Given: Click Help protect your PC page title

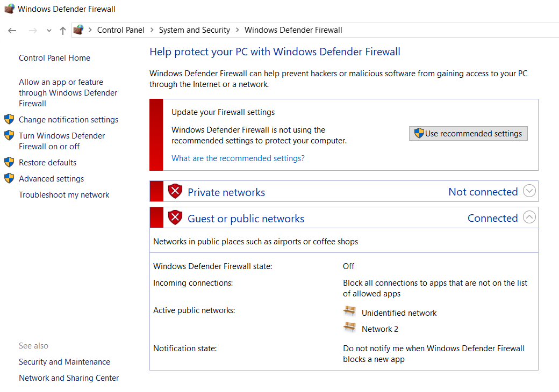Looking at the screenshot, I should [x=275, y=52].
